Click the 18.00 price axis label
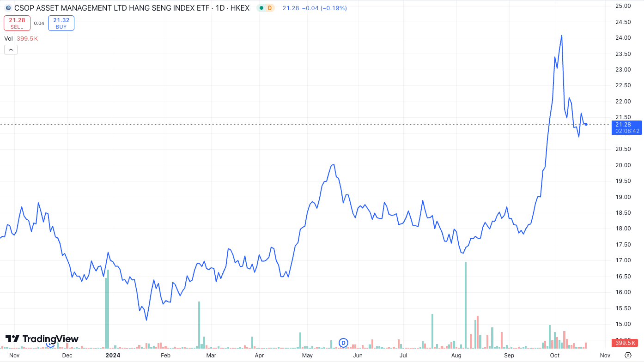The width and height of the screenshot is (644, 362). tap(623, 229)
